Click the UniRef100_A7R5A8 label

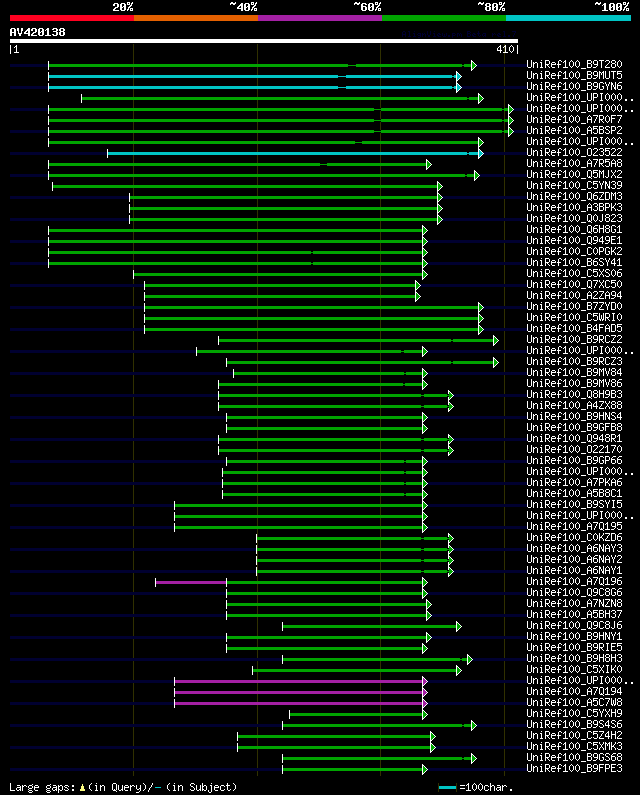coord(574,163)
